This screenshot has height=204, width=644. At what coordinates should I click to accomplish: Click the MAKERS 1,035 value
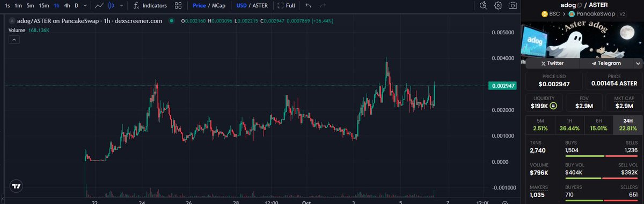(537, 195)
